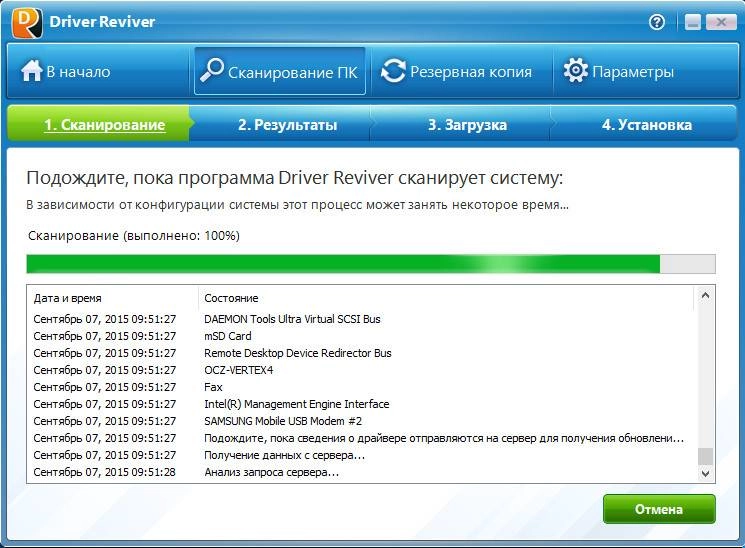Minimize the Driver Reviver window
Viewport: 745px width, 548px height.
693,22
